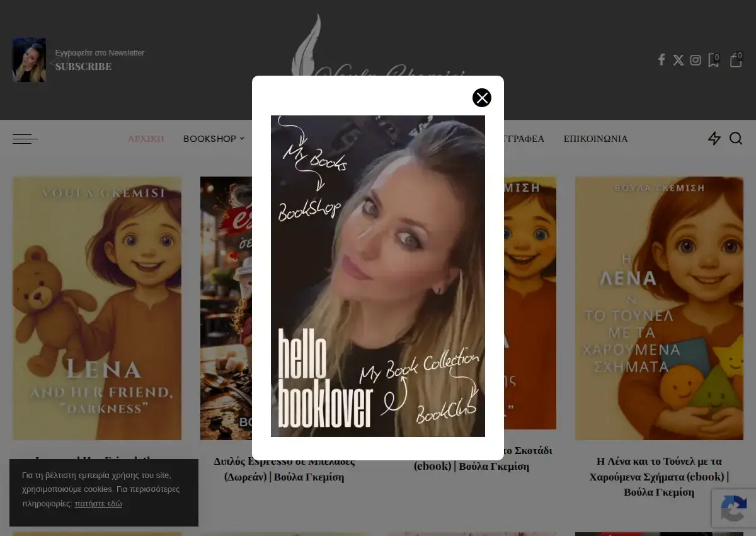Open the ΕΠΙΚΟΙΝΩΝΙΑ menu item

595,139
